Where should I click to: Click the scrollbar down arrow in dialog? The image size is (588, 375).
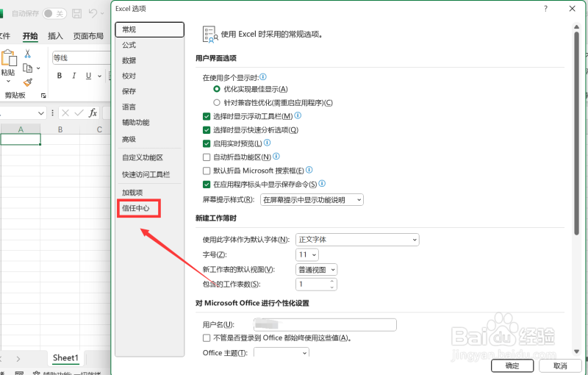(577, 351)
